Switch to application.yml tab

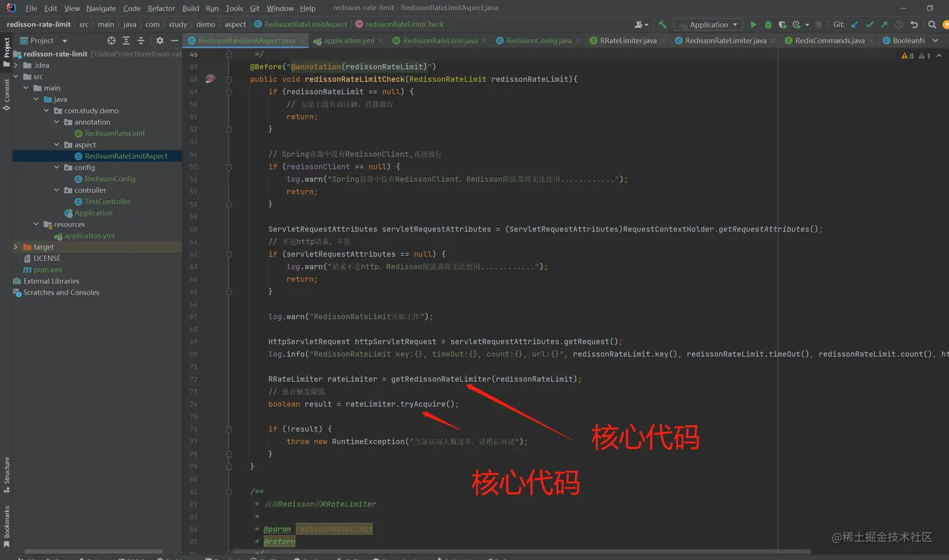pos(348,40)
